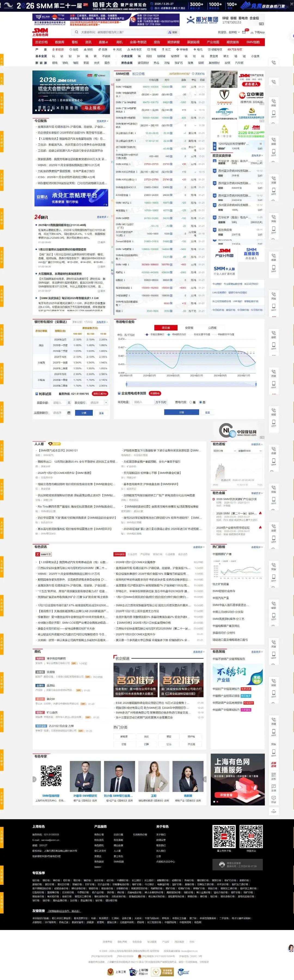Select 湖北省 electricity price tab
This screenshot has height=980, width=294.
[x=166, y=328]
